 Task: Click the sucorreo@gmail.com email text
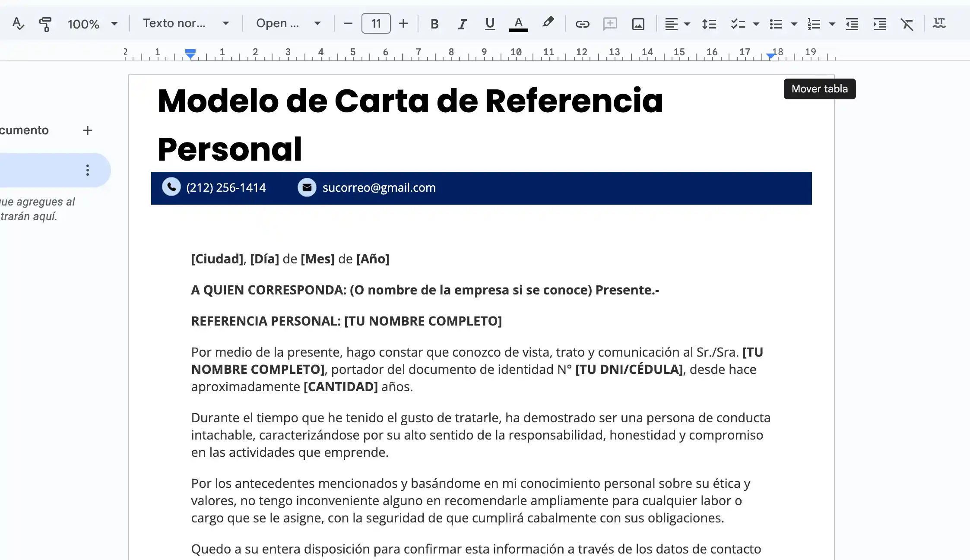(379, 187)
